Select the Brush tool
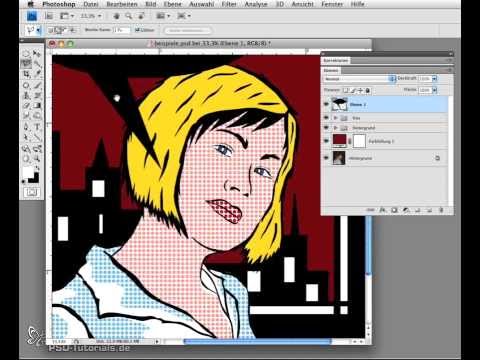 (37, 85)
